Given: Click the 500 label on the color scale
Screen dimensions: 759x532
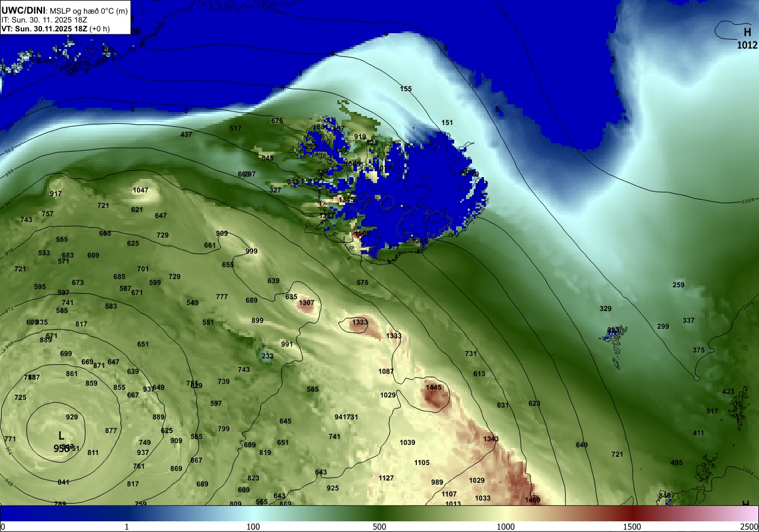Looking at the screenshot, I should point(379,527).
